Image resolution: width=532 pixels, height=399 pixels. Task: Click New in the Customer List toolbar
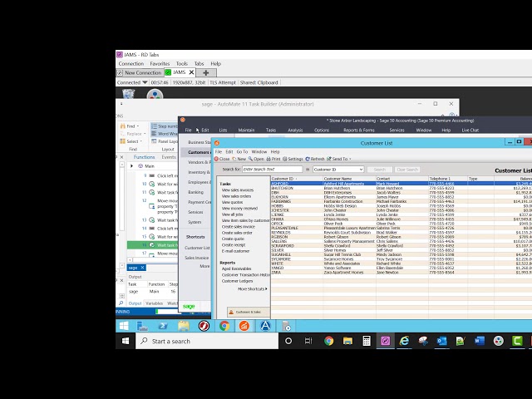tap(239, 159)
